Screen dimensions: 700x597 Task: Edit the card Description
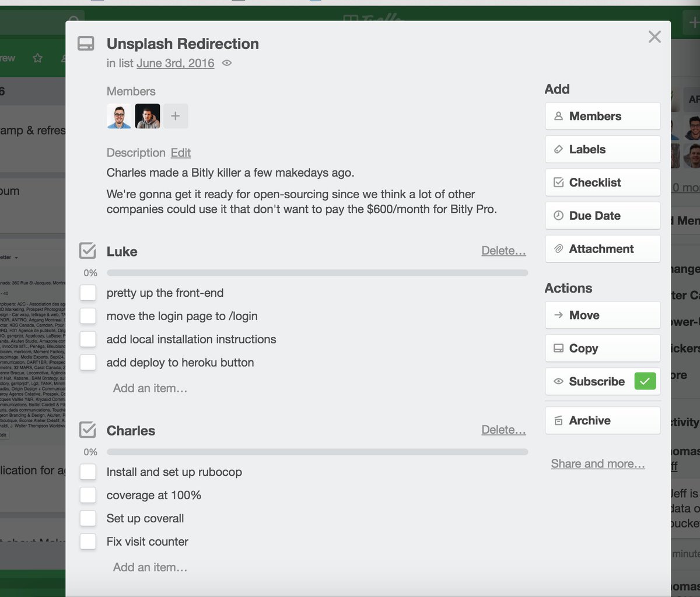click(x=181, y=153)
